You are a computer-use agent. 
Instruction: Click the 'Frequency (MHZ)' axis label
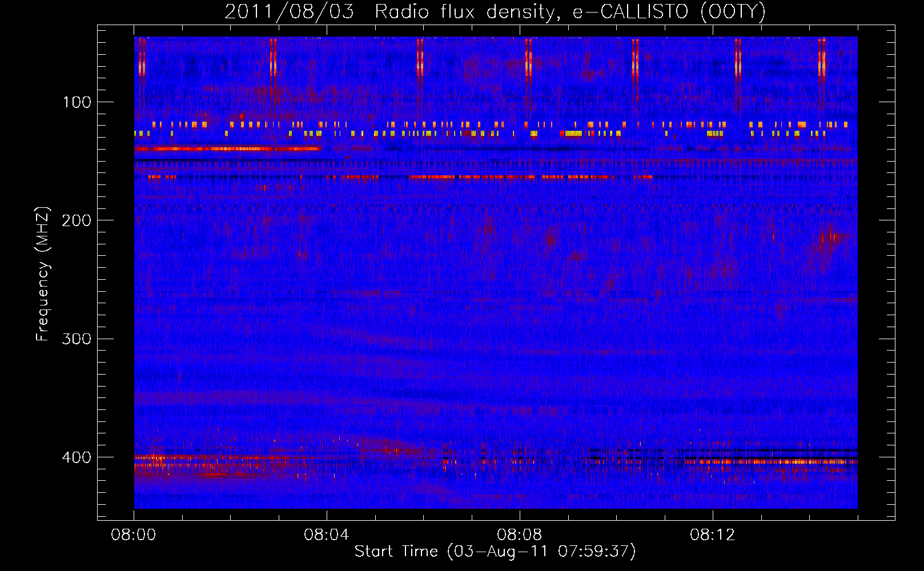[43, 274]
